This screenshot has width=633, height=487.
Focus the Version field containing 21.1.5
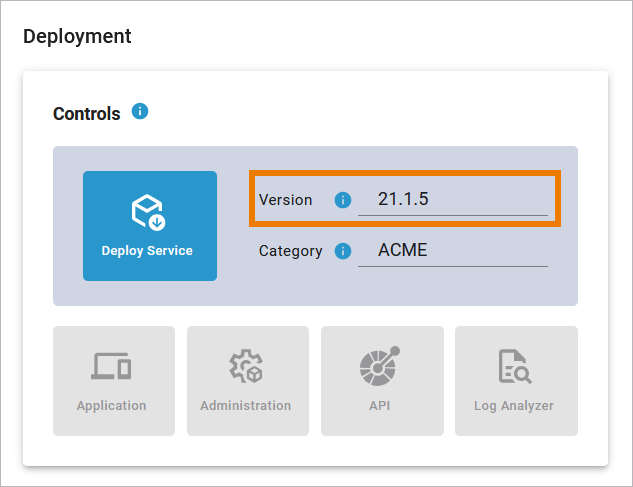pyautogui.click(x=452, y=199)
